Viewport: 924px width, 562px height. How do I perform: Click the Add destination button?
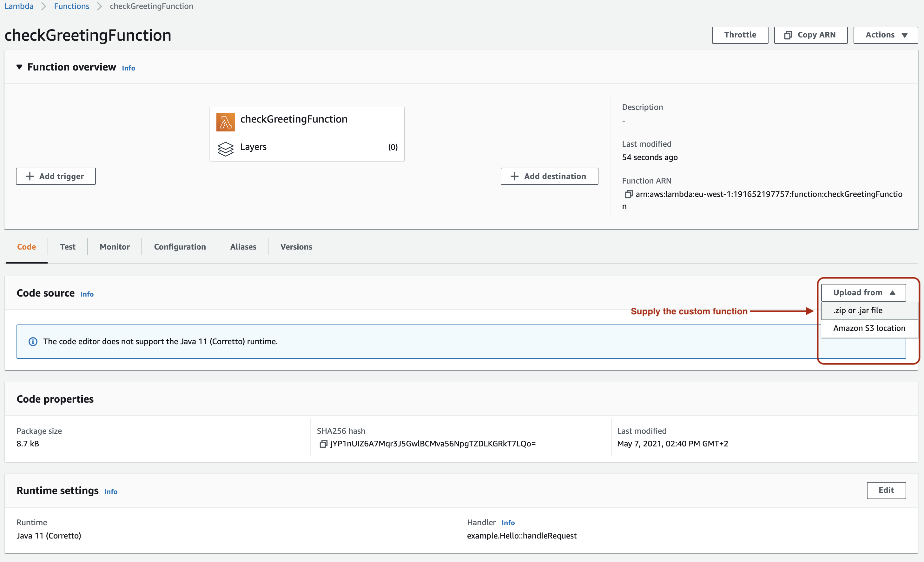(549, 176)
